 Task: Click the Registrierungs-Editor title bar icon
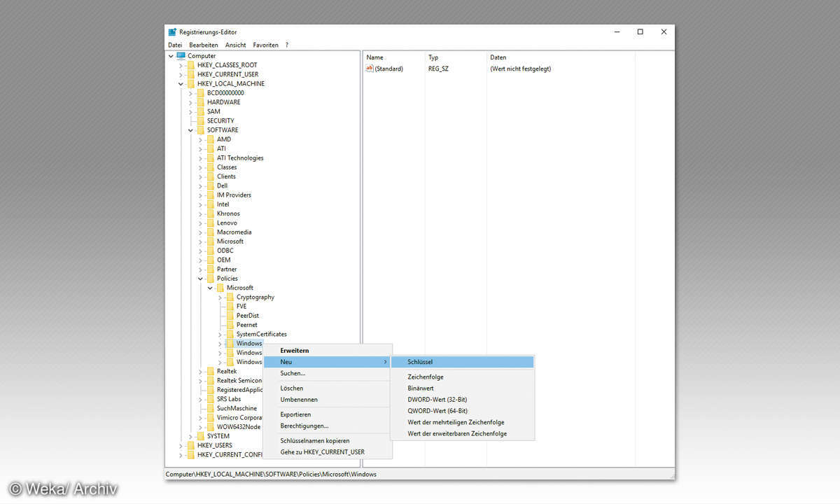[x=172, y=32]
